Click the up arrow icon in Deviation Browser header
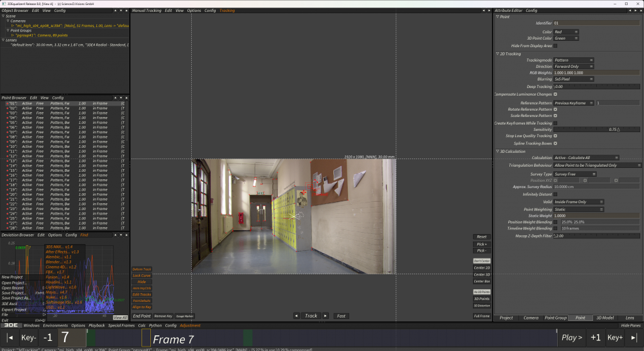The height and width of the screenshot is (351, 644). coord(115,235)
